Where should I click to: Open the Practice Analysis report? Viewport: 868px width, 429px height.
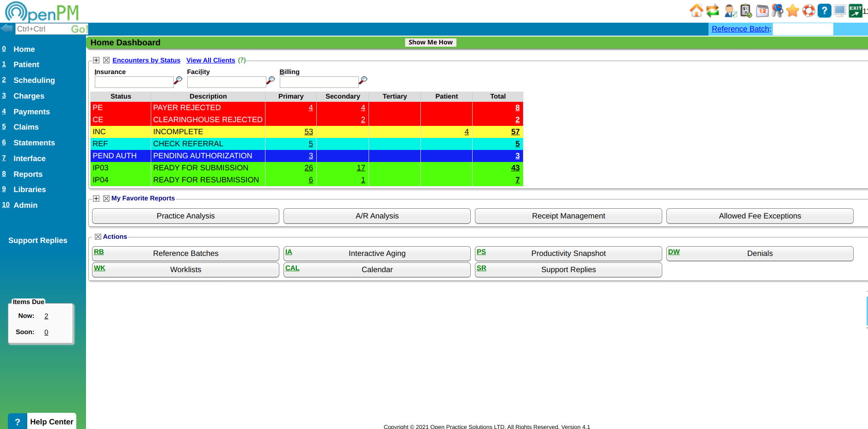point(185,216)
